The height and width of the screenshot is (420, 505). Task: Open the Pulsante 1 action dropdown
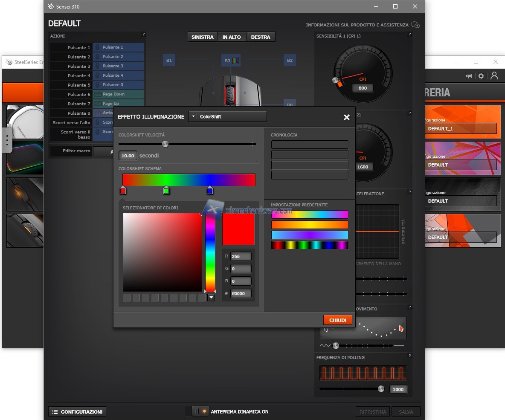tap(118, 47)
